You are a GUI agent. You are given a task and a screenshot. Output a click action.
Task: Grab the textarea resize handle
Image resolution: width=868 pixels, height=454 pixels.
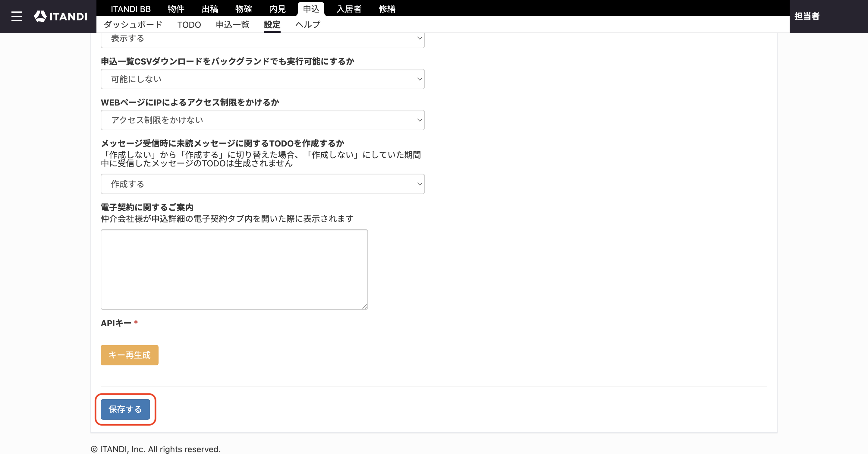point(365,306)
